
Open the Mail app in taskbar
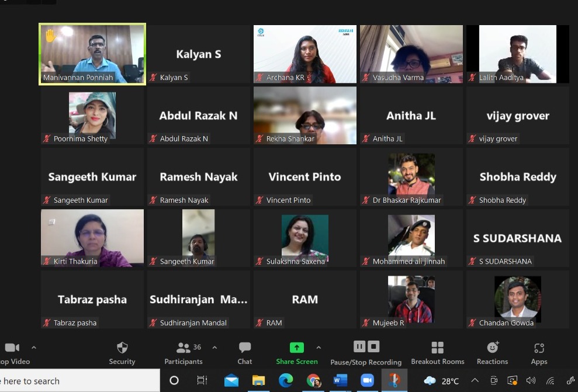[x=231, y=381]
